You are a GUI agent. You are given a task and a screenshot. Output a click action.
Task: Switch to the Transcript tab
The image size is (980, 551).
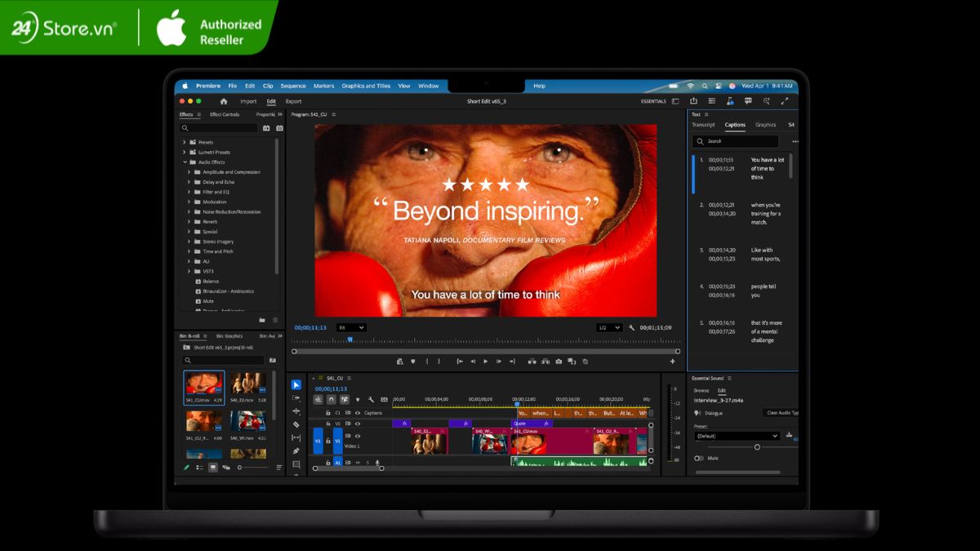703,125
